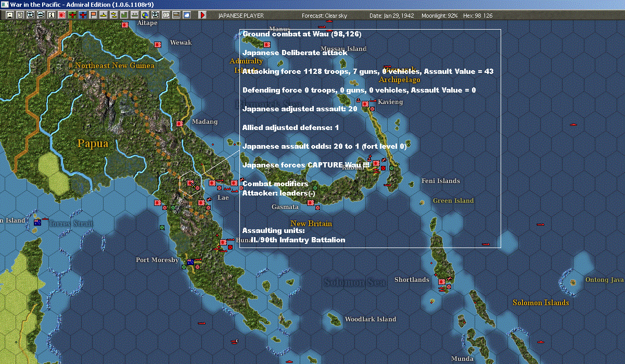
Task: Select the Japanese flag base at Wau hex
Action: [190, 183]
